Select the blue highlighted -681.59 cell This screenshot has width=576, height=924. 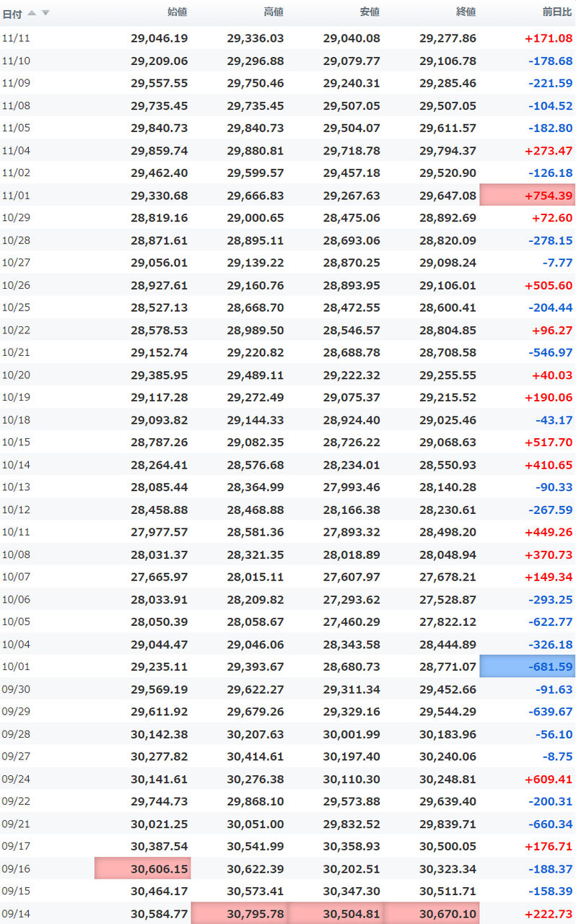point(528,666)
